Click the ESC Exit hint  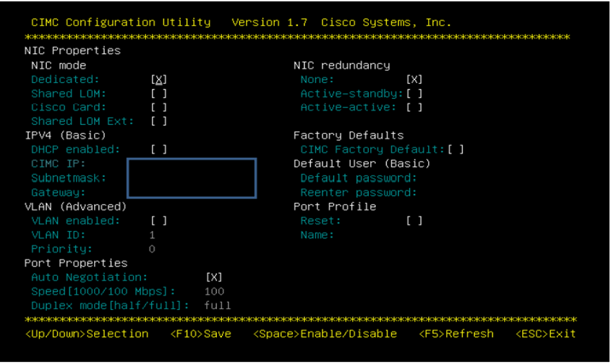(545, 334)
